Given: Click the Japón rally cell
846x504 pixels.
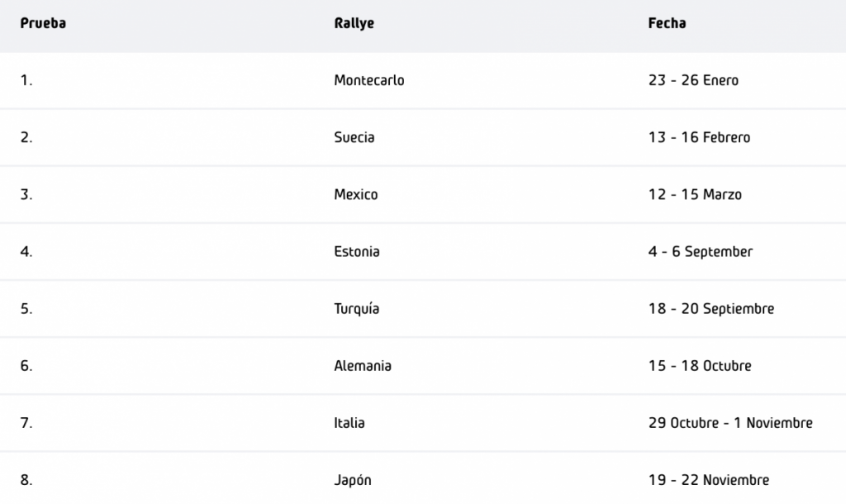Looking at the screenshot, I should pyautogui.click(x=353, y=480).
